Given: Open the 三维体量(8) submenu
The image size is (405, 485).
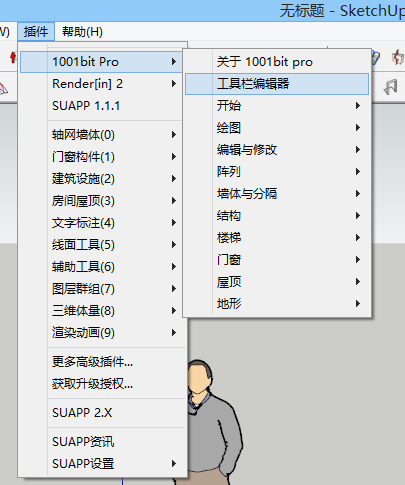Looking at the screenshot, I should [101, 311].
